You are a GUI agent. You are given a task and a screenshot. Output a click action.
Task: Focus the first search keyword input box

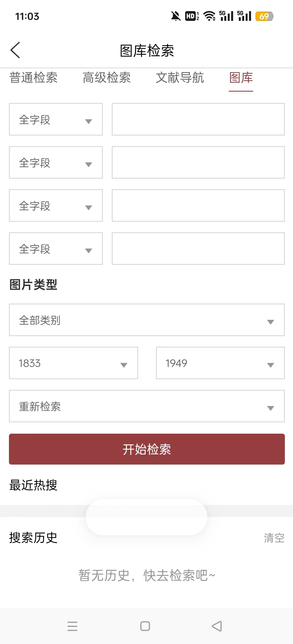click(x=198, y=119)
